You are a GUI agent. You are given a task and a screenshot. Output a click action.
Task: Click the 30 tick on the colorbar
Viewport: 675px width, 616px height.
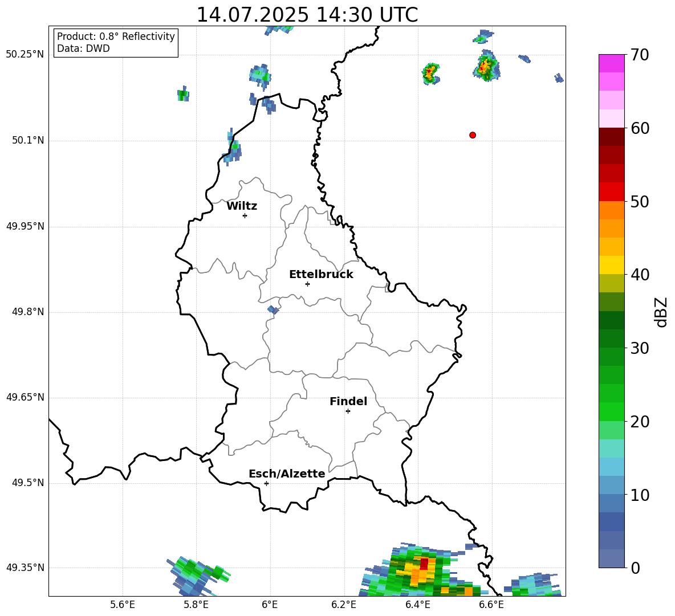point(640,348)
